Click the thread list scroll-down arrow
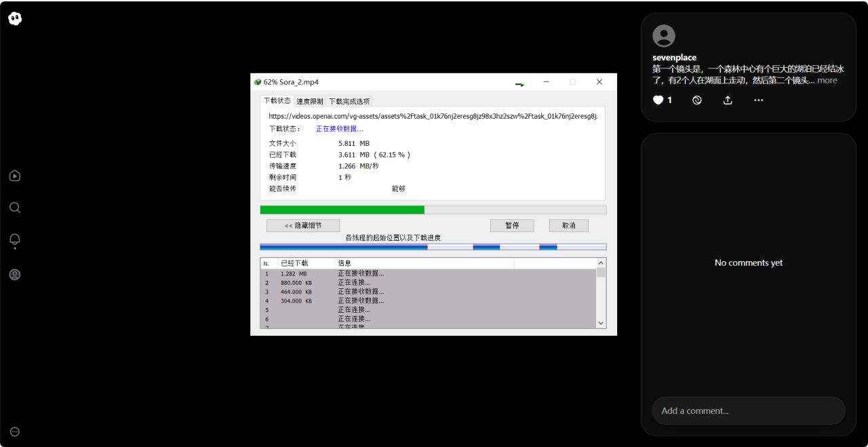This screenshot has width=868, height=447. 601,324
